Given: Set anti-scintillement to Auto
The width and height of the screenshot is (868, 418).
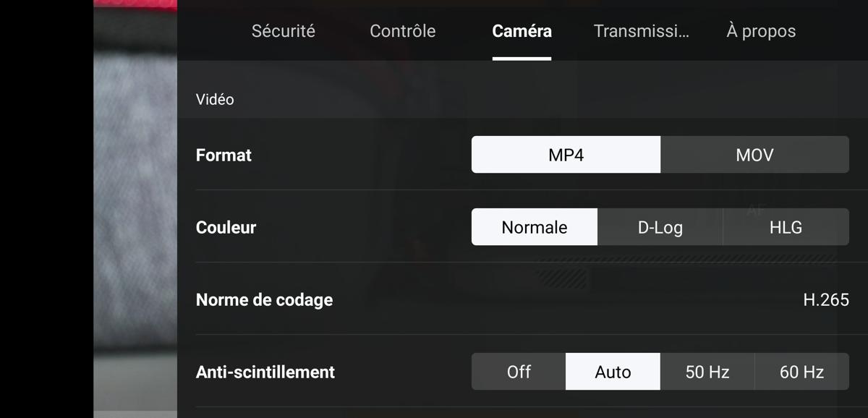Looking at the screenshot, I should (x=613, y=372).
